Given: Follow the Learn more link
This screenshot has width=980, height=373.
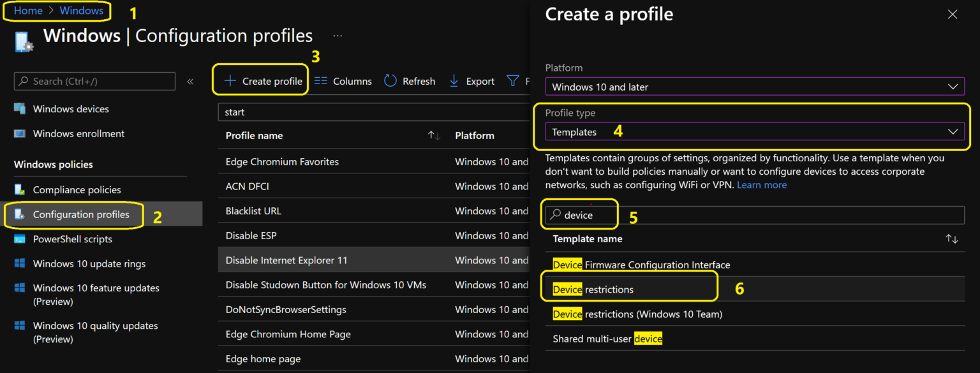Looking at the screenshot, I should click(761, 185).
